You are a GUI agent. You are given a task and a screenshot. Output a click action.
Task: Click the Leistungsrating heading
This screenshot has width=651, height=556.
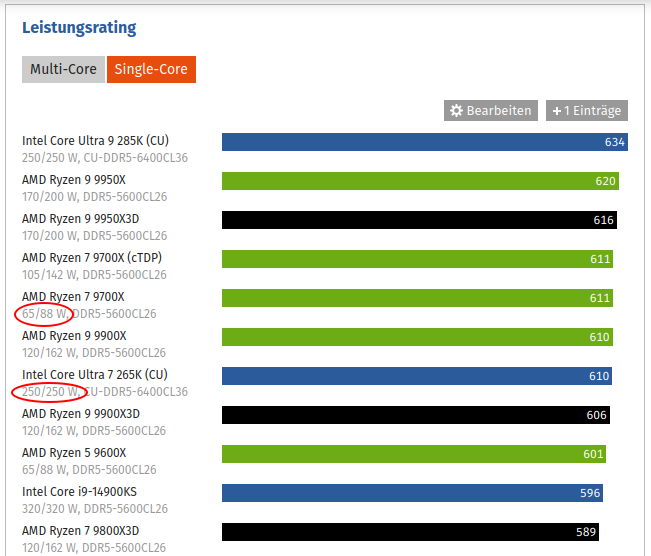pos(79,28)
